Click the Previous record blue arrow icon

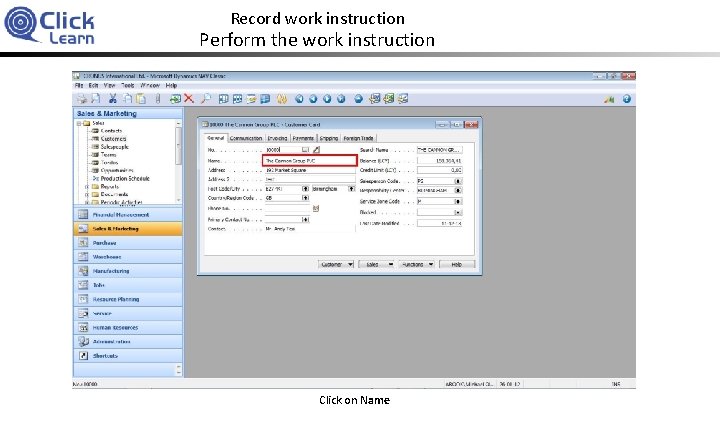coord(313,99)
